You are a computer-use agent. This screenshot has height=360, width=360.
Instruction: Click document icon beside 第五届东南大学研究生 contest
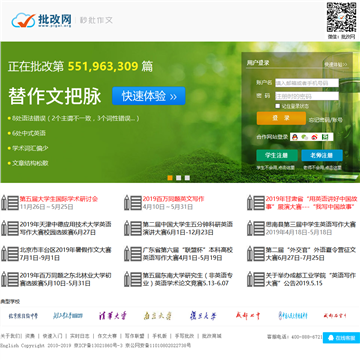(x=133, y=279)
